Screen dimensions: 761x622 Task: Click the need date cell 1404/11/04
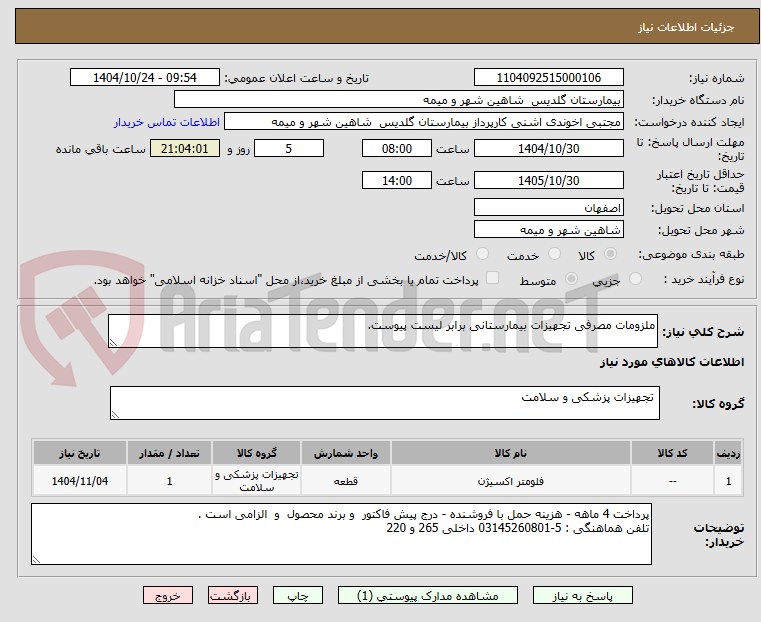point(80,481)
